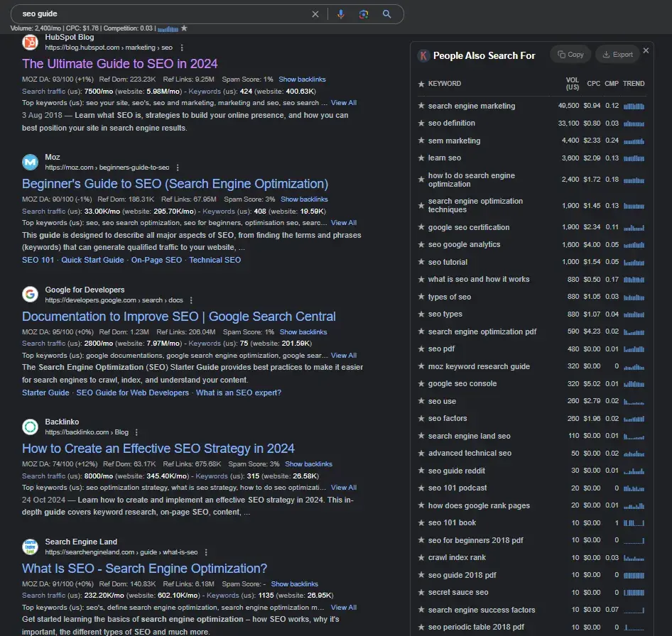The height and width of the screenshot is (636, 672).
Task: Star the seo pdf keyword
Action: click(421, 349)
